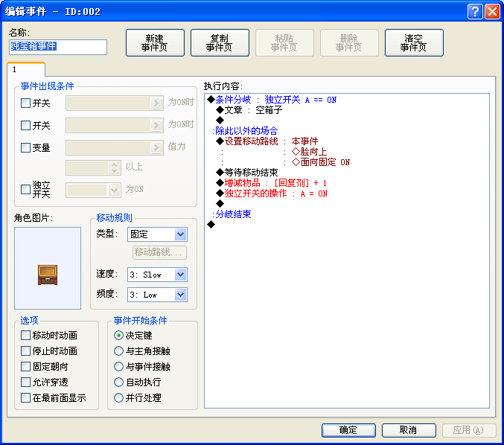Toggle the 移动时动画 checkbox

(25, 336)
